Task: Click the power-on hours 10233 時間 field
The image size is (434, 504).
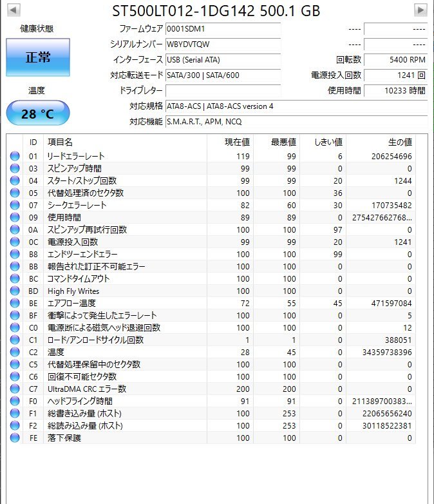Action: click(395, 91)
